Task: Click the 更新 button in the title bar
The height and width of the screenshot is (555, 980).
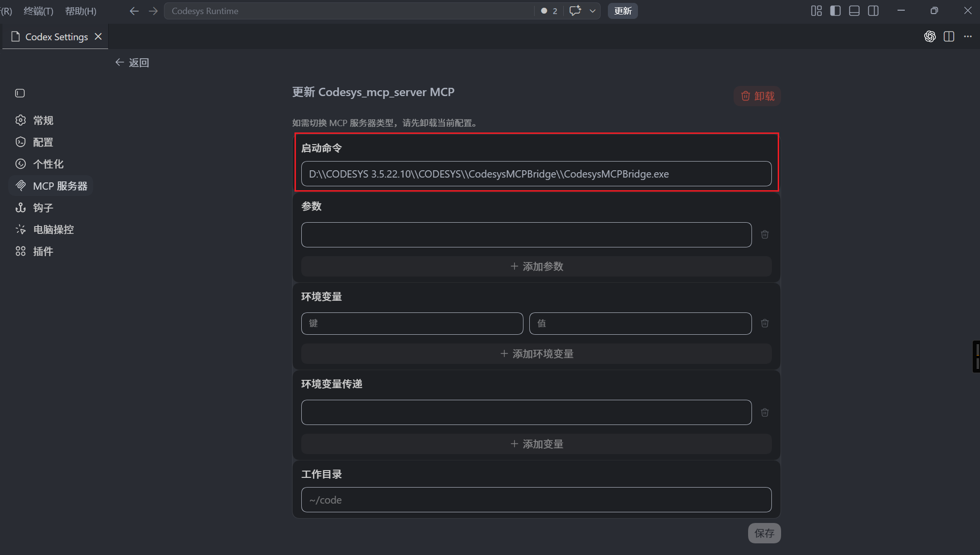Action: (x=623, y=11)
